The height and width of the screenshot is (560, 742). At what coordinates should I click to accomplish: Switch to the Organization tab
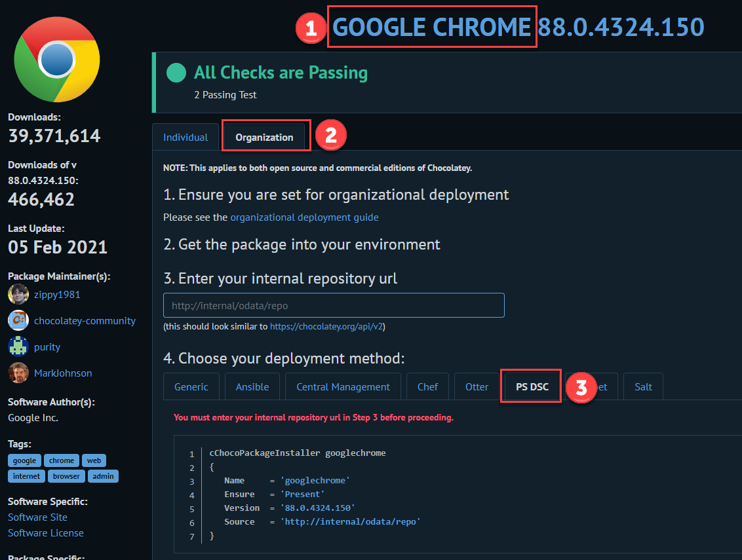[x=265, y=137]
